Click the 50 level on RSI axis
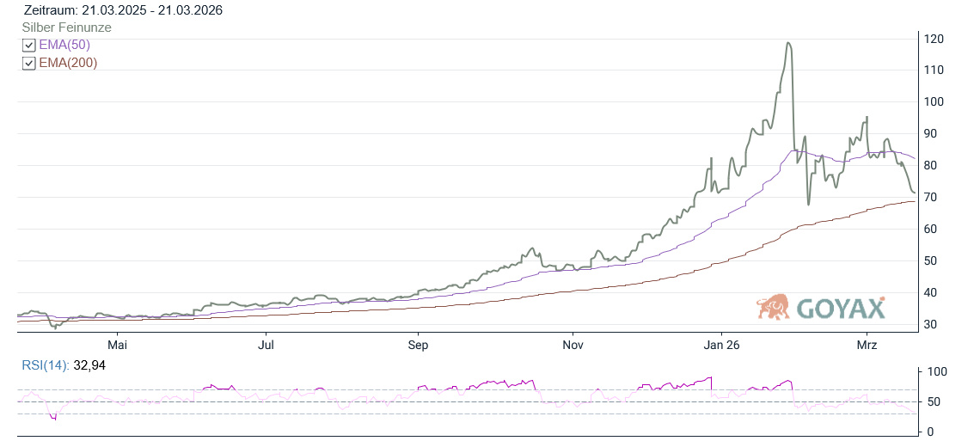 point(932,401)
